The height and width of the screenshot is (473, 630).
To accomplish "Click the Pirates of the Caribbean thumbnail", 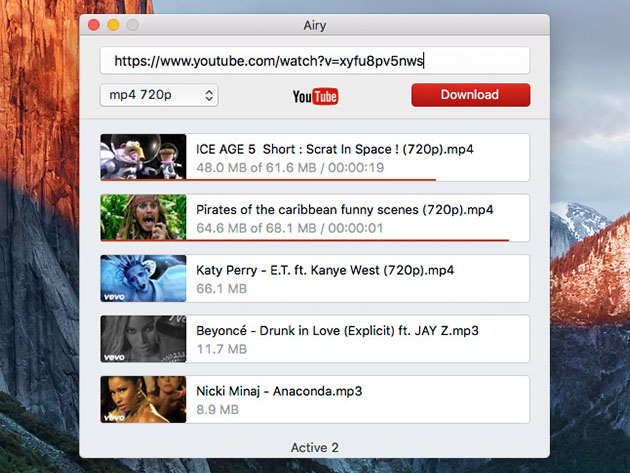I will coord(143,217).
